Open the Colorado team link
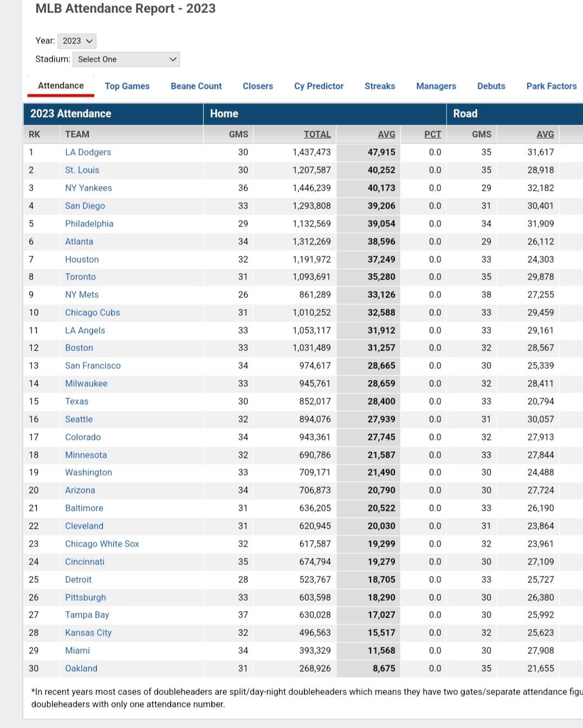 click(83, 437)
